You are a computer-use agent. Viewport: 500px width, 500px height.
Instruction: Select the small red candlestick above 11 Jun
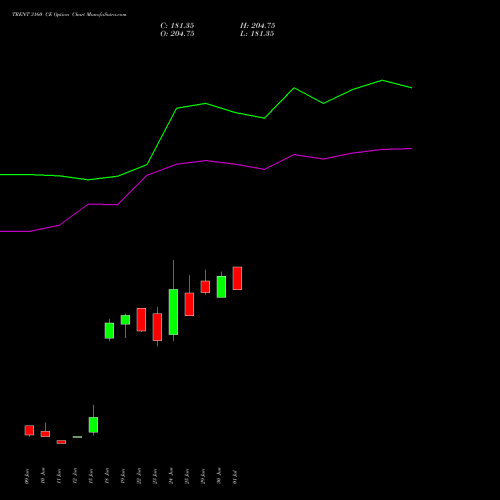coord(61,442)
